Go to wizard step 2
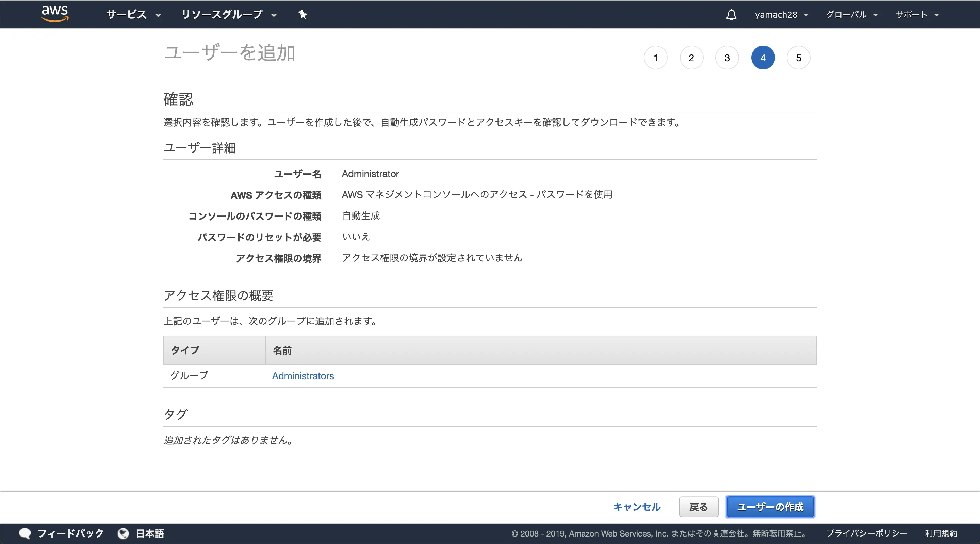The width and height of the screenshot is (980, 544). pos(691,58)
